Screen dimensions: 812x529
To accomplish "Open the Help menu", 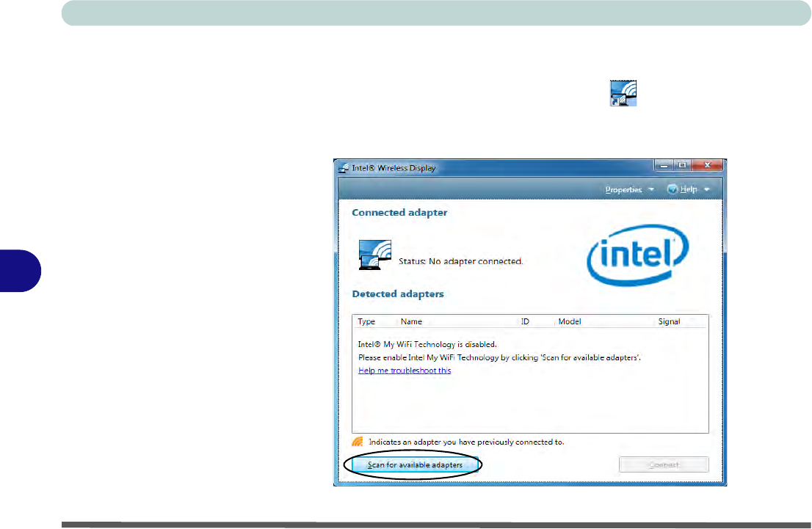I will click(x=689, y=189).
